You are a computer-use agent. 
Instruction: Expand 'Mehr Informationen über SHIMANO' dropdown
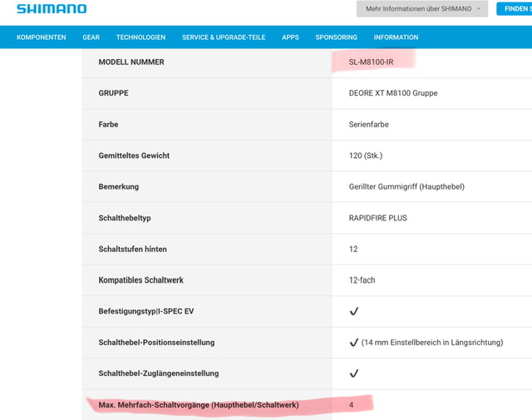[x=422, y=9]
